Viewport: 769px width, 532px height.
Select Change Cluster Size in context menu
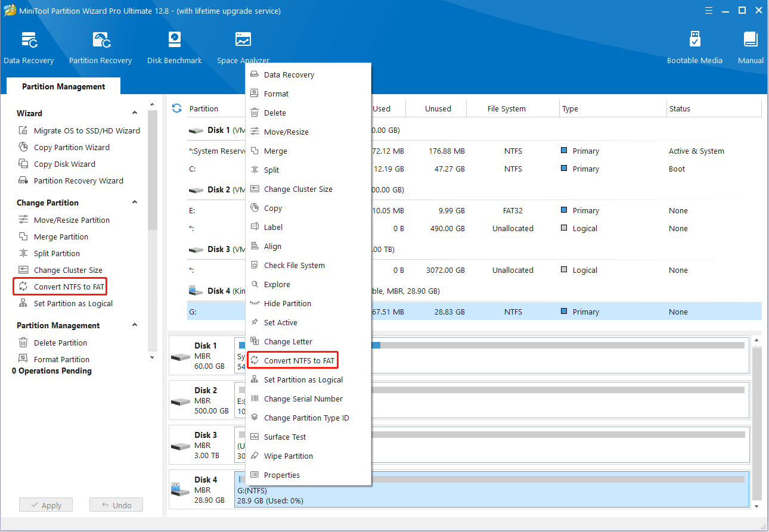tap(308, 189)
